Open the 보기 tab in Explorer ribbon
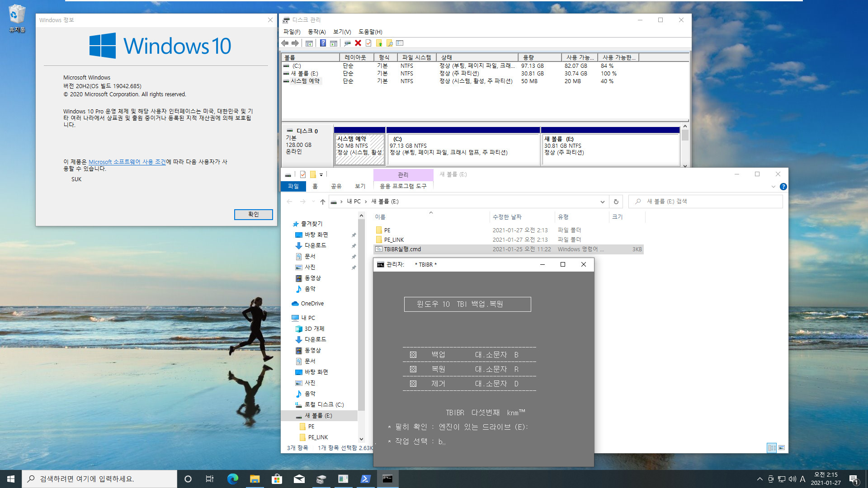Viewport: 868px width, 488px height. (x=360, y=186)
